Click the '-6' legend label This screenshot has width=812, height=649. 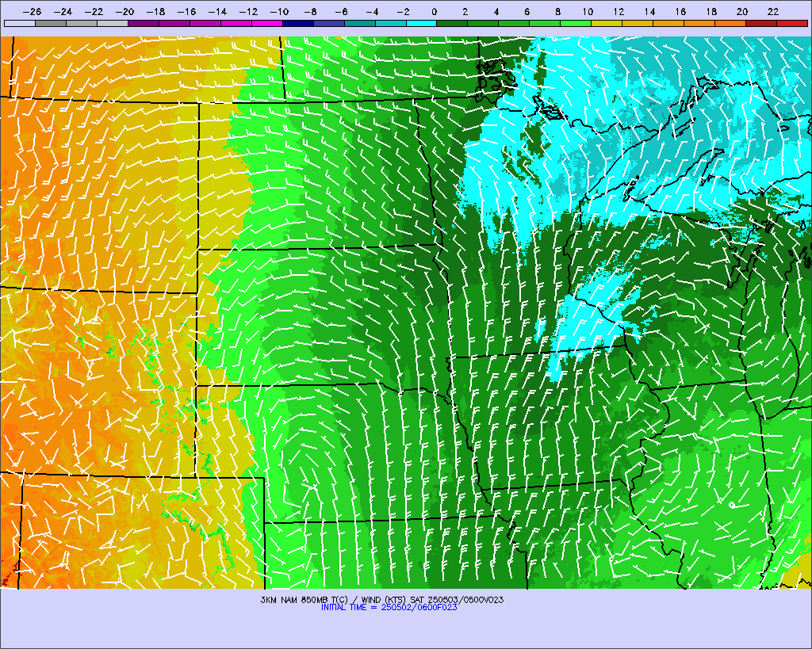click(341, 11)
